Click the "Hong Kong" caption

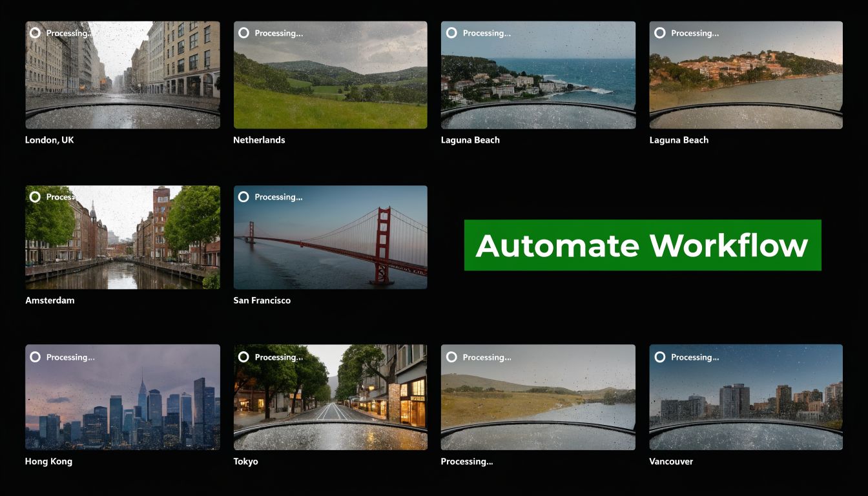click(49, 462)
